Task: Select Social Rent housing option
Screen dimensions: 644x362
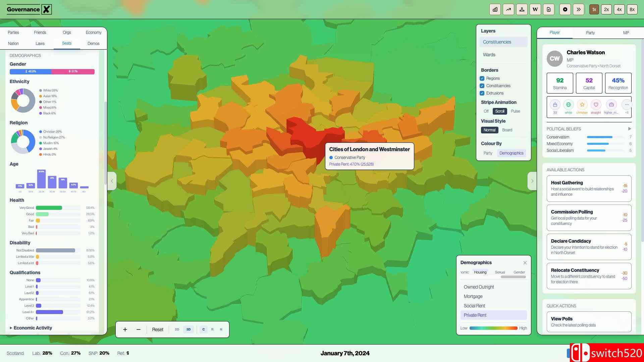Action: tap(493, 306)
